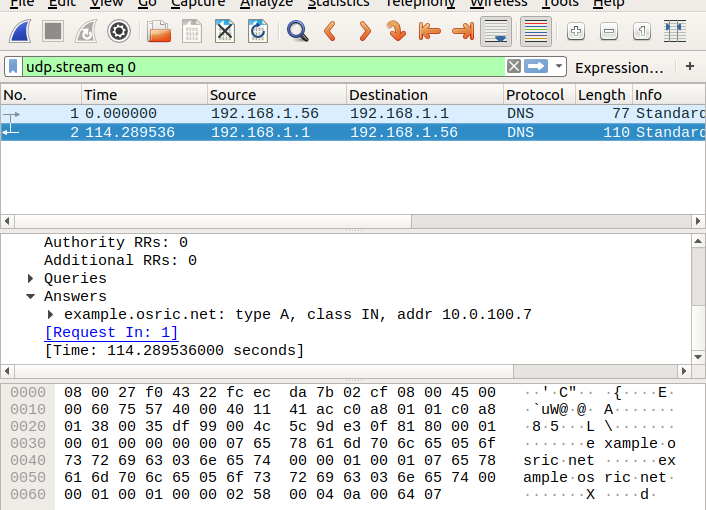Collapse the Answers tree node
The height and width of the screenshot is (510, 706).
30,297
